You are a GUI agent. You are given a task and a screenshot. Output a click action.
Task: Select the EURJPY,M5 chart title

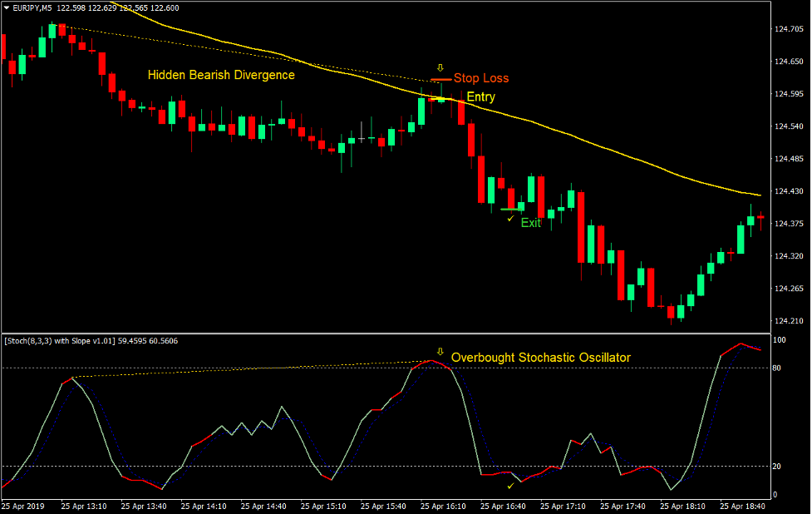pyautogui.click(x=32, y=7)
